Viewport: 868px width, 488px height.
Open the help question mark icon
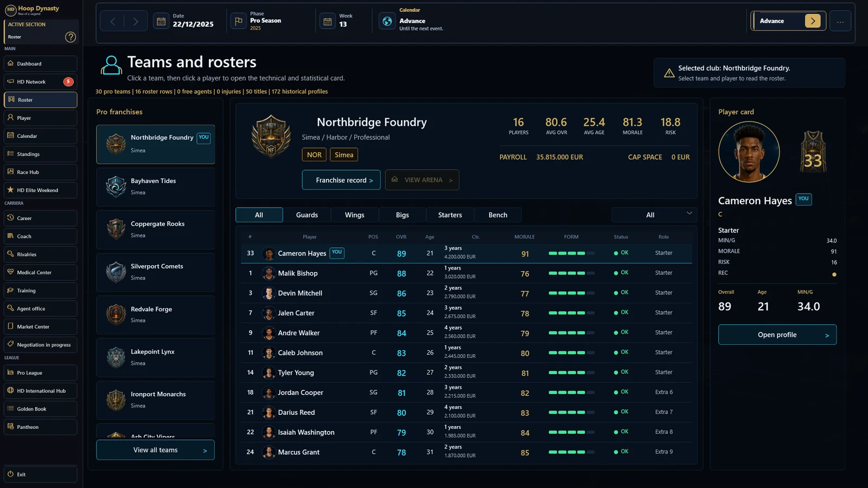(71, 37)
